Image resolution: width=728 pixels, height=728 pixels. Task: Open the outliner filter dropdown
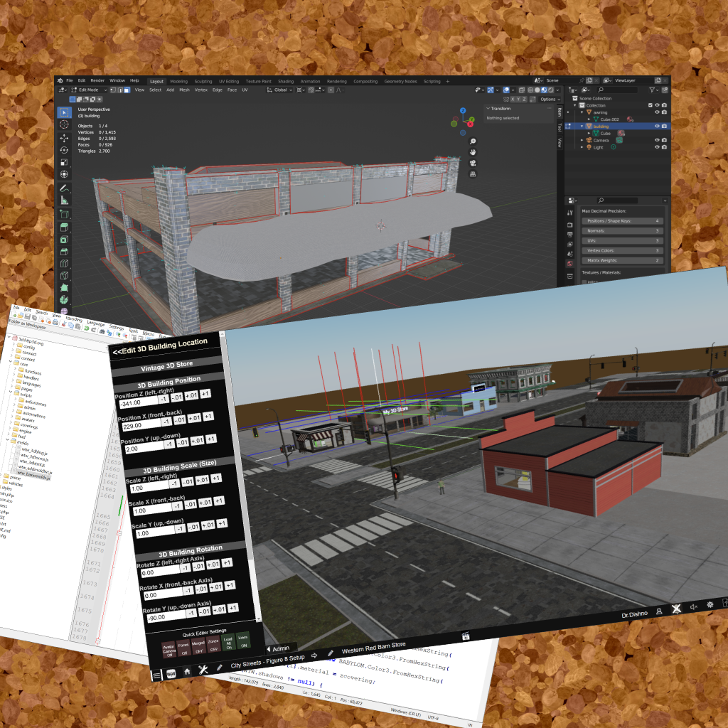click(653, 90)
